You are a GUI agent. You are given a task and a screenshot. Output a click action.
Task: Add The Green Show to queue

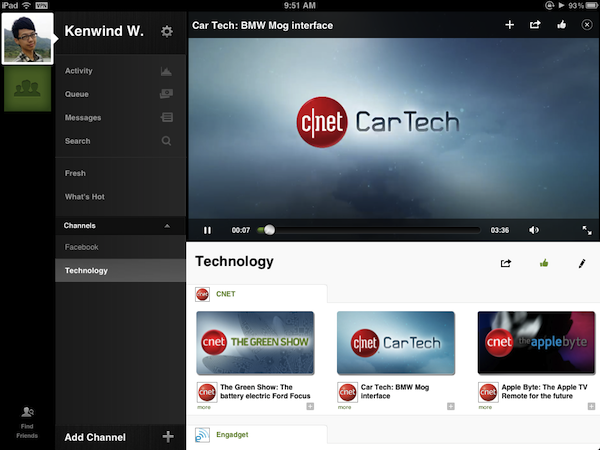[310, 406]
